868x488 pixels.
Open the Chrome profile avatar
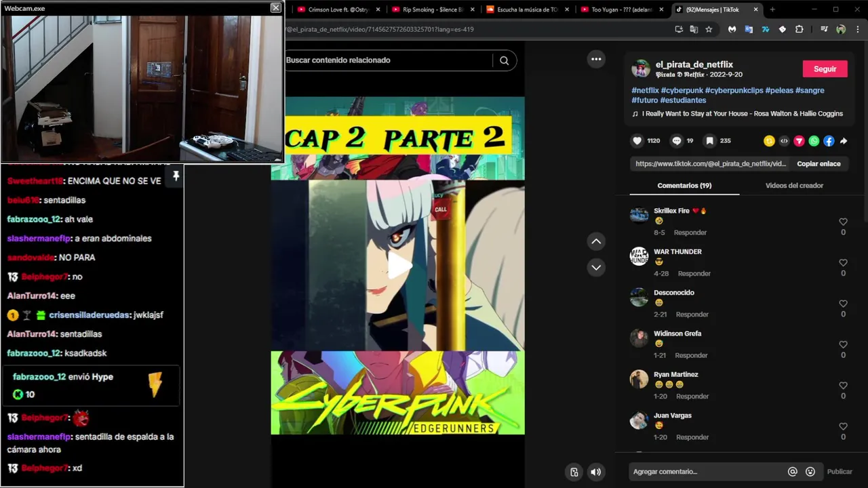pyautogui.click(x=841, y=29)
